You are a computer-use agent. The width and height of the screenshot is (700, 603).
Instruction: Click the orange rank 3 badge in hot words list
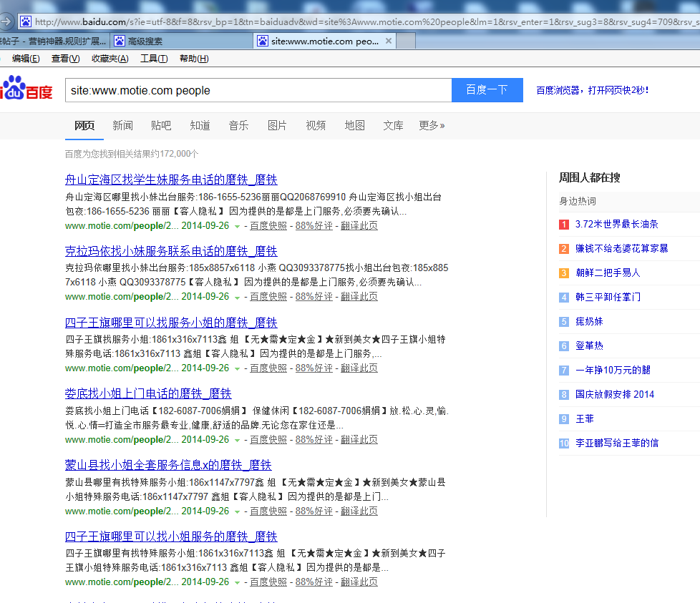pyautogui.click(x=563, y=273)
